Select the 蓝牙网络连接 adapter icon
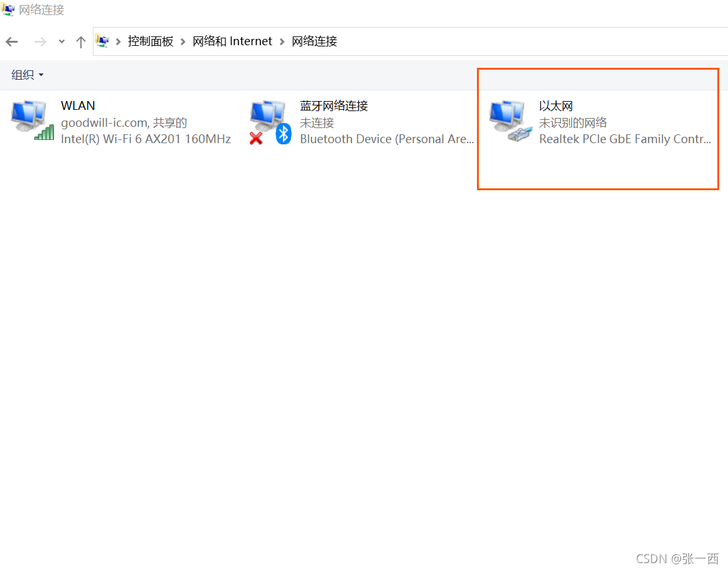Viewport: 728px width, 570px height. [270, 122]
